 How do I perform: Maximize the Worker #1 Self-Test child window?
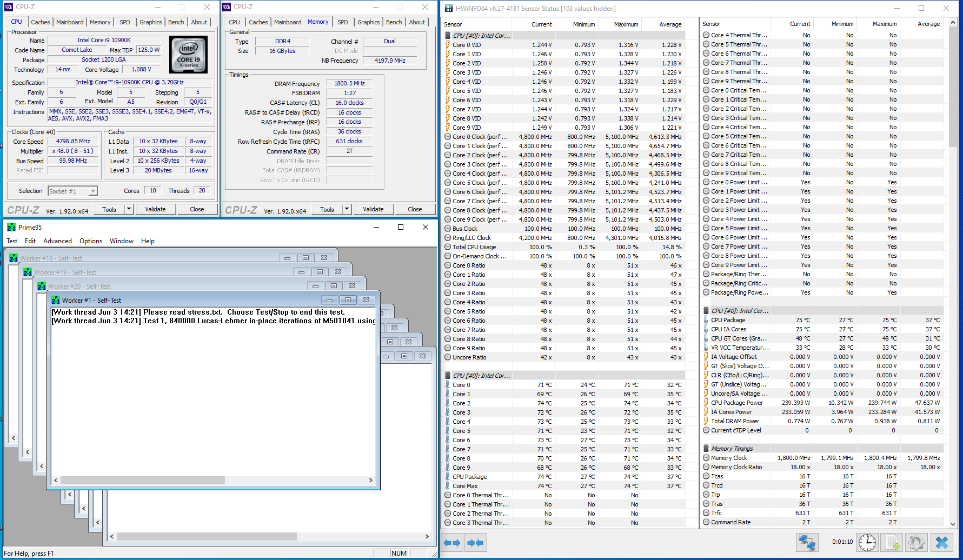click(x=348, y=300)
